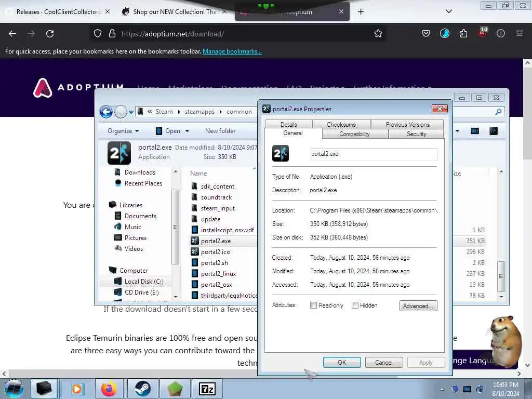Open Downloads in navigation pane
The width and height of the screenshot is (532, 399).
pyautogui.click(x=140, y=172)
